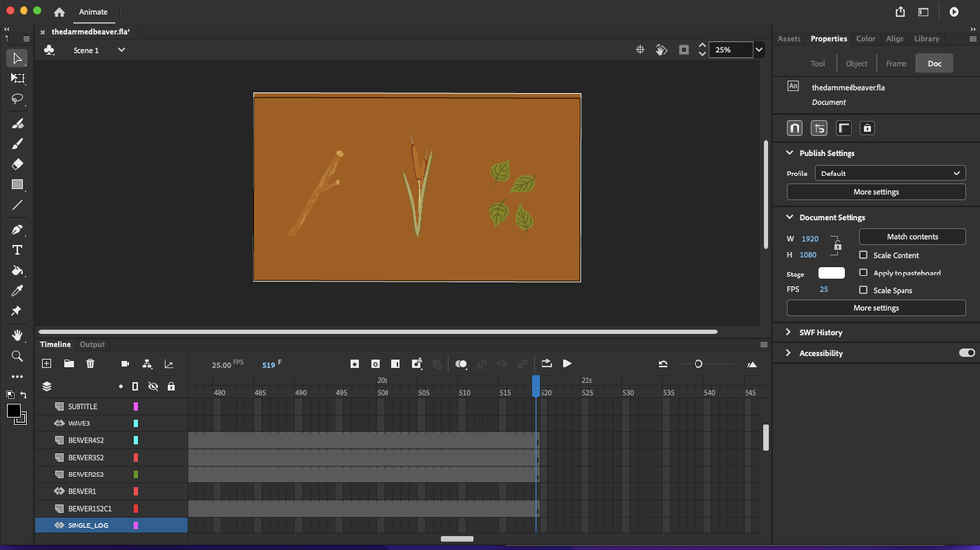
Task: Switch to the Align tab
Action: point(895,38)
